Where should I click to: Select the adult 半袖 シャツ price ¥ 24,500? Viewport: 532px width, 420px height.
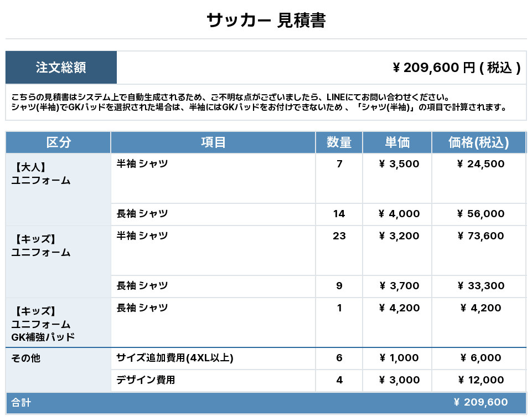click(481, 164)
